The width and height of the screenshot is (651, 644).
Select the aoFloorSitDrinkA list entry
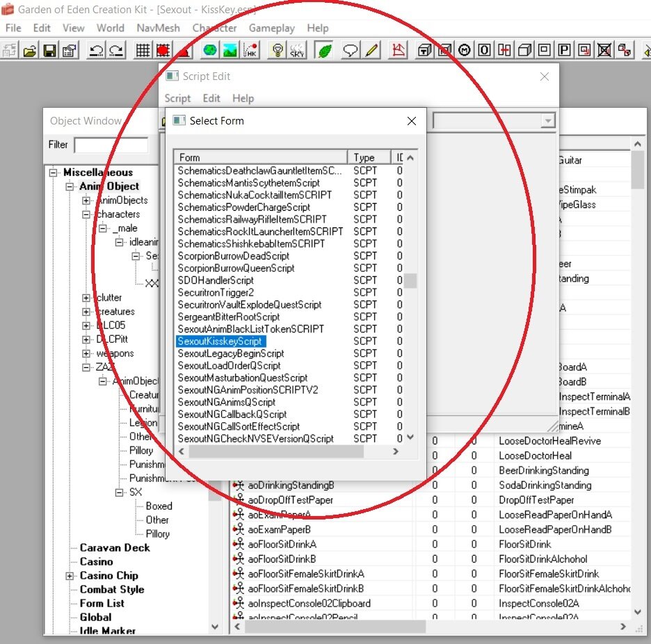pyautogui.click(x=282, y=545)
